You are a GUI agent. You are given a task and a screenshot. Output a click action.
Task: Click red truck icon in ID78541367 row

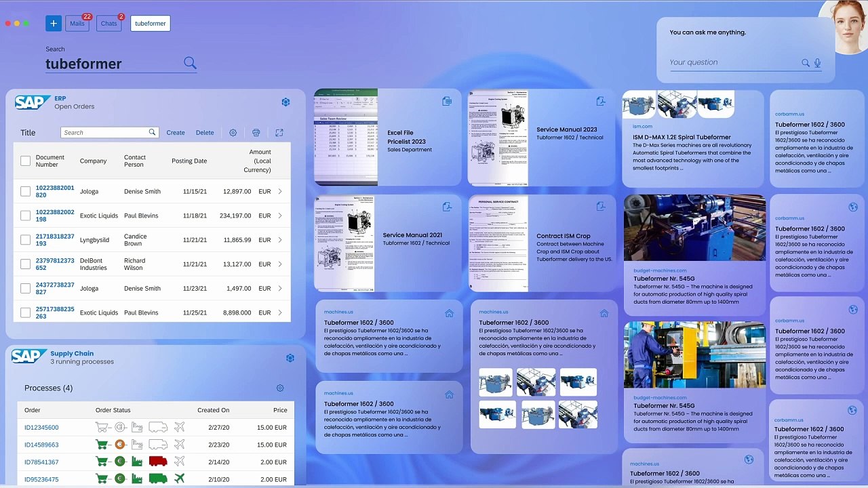tap(158, 462)
